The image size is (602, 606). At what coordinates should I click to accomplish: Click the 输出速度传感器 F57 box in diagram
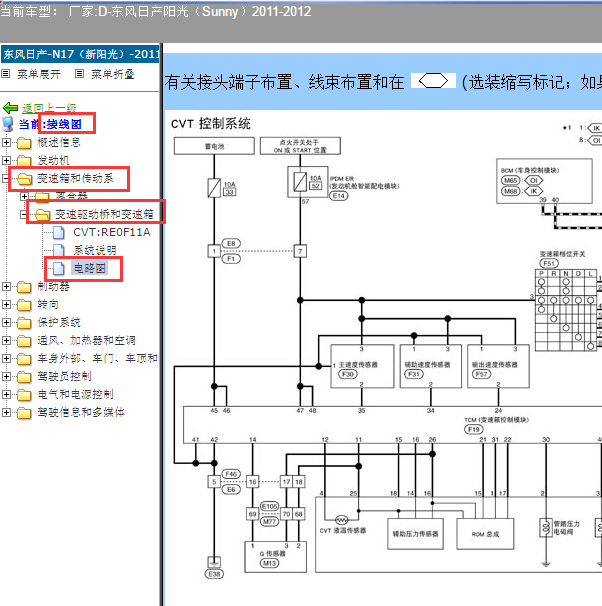tap(498, 366)
